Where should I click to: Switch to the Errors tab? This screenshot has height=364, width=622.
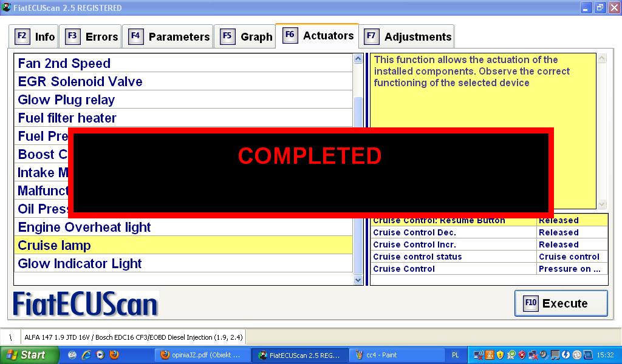[x=92, y=37]
